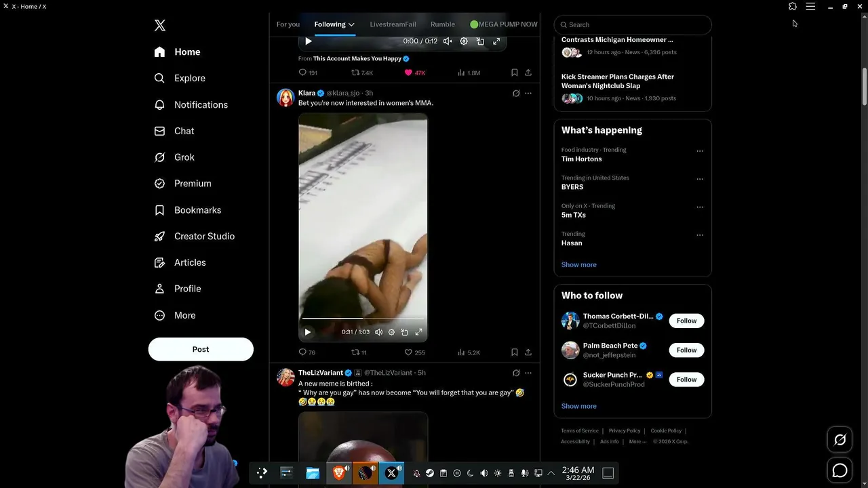This screenshot has height=488, width=868.
Task: Bookmark the post with 47K likes
Action: pos(514,73)
